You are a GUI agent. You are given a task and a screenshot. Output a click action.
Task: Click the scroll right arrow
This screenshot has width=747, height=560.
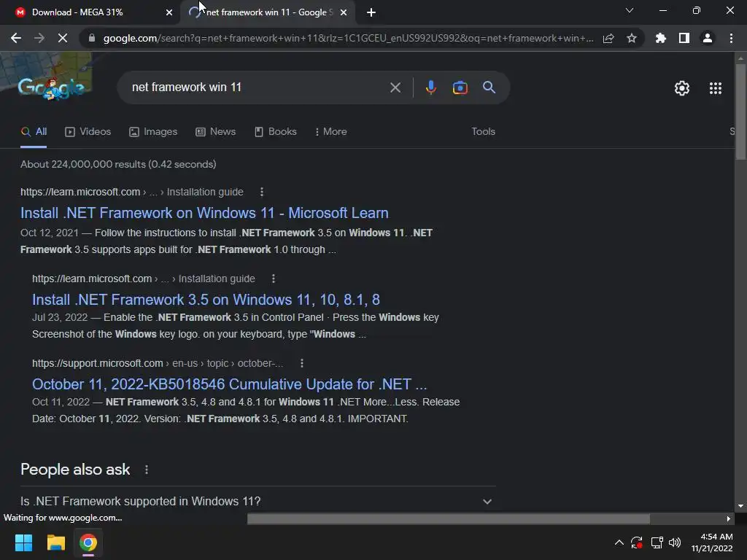click(x=729, y=518)
